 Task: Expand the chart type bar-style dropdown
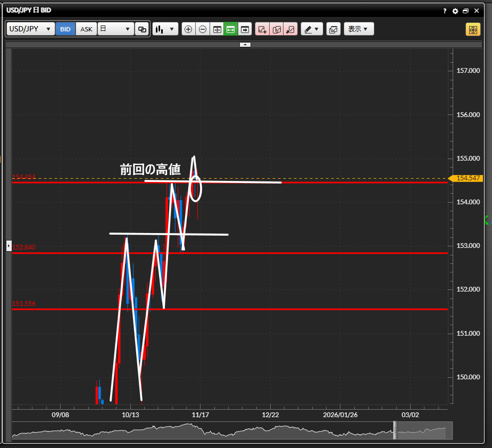click(x=165, y=29)
